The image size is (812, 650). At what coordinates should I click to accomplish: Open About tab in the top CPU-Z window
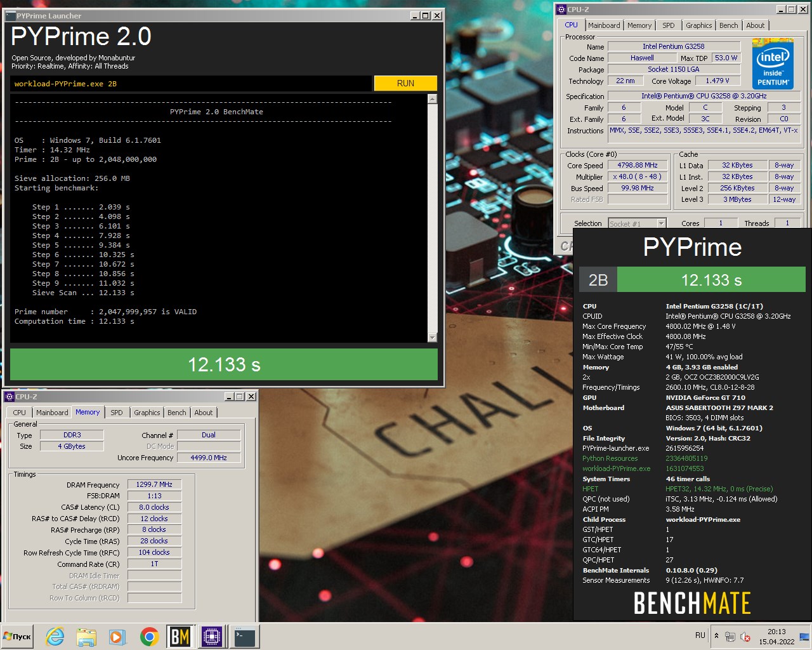click(755, 25)
